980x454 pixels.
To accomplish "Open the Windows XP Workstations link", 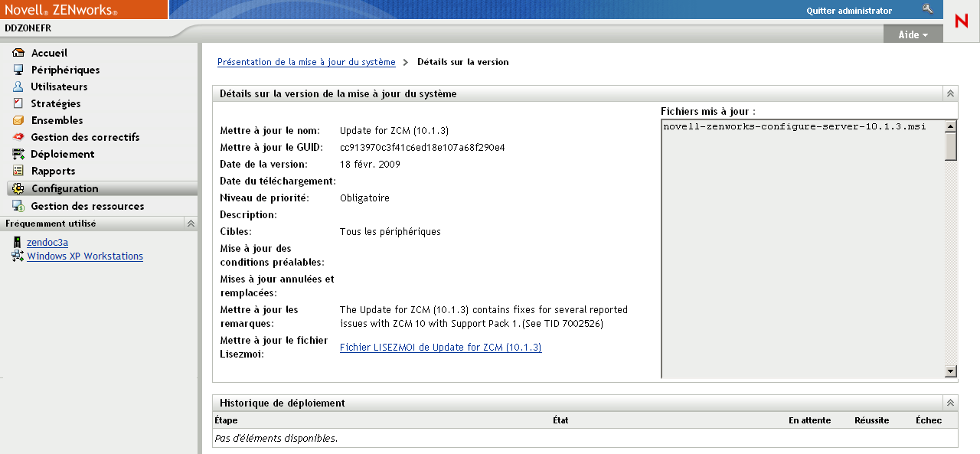I will click(85, 256).
